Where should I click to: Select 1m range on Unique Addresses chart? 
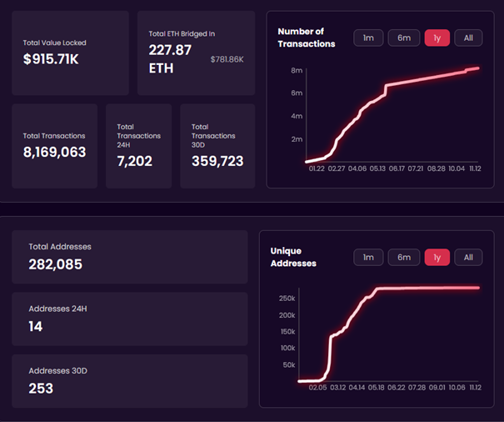click(367, 257)
